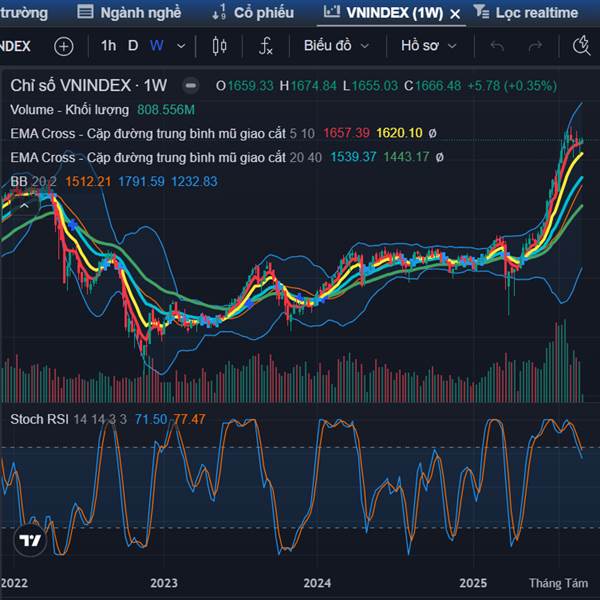Open the fx indicators menu
Image resolution: width=600 pixels, height=600 pixels.
tap(266, 47)
